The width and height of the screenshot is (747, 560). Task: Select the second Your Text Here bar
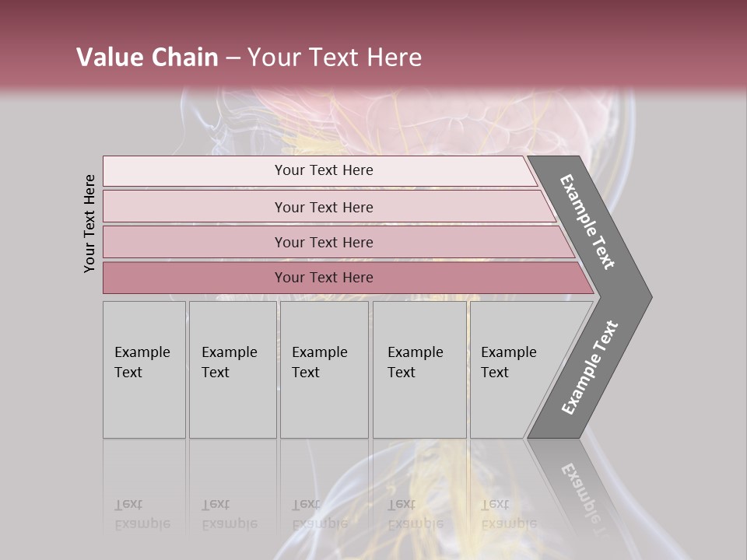(323, 207)
